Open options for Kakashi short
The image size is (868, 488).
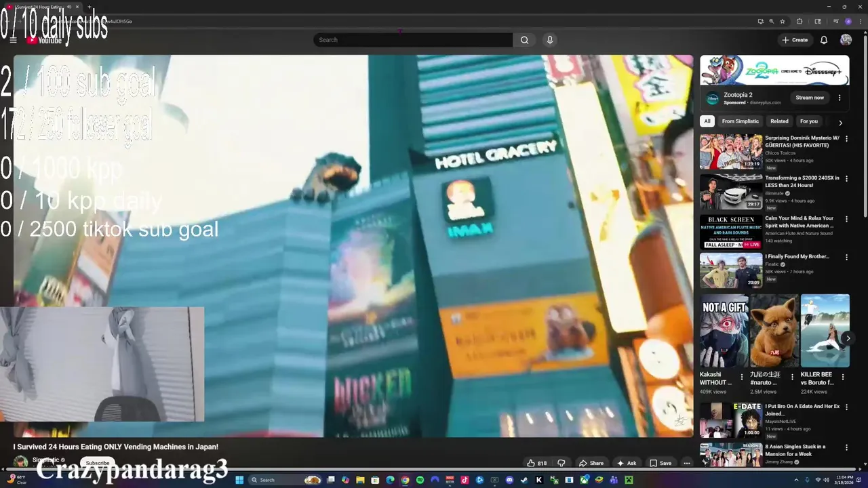pos(741,377)
